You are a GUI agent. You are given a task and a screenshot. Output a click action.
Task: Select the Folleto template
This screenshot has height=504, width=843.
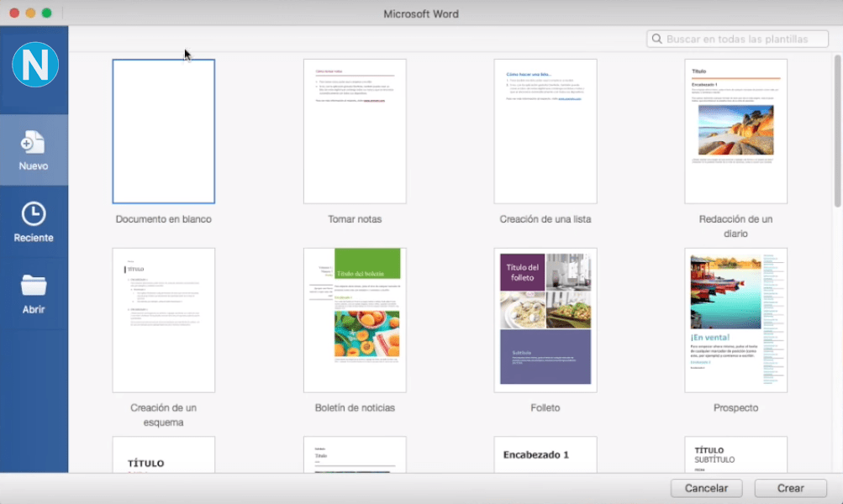pos(545,319)
